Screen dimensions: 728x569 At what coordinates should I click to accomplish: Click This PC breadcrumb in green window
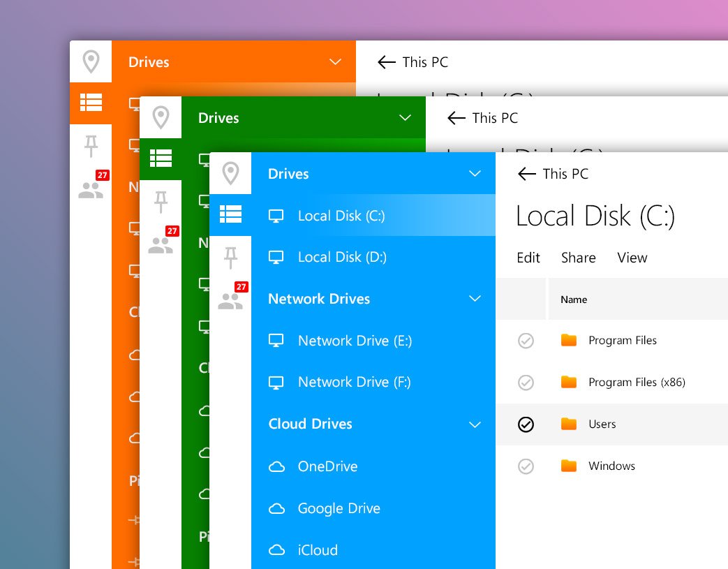[495, 118]
